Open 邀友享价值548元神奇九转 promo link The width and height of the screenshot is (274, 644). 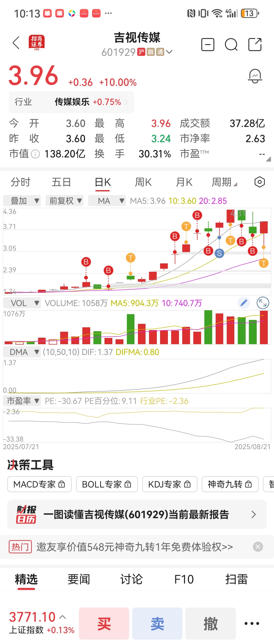point(135,547)
